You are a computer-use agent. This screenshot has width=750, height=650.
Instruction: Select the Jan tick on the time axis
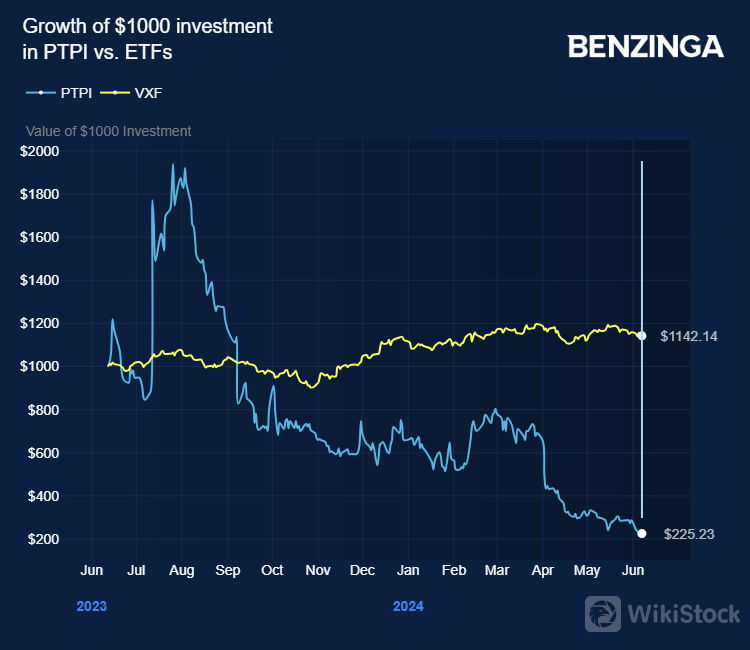408,571
